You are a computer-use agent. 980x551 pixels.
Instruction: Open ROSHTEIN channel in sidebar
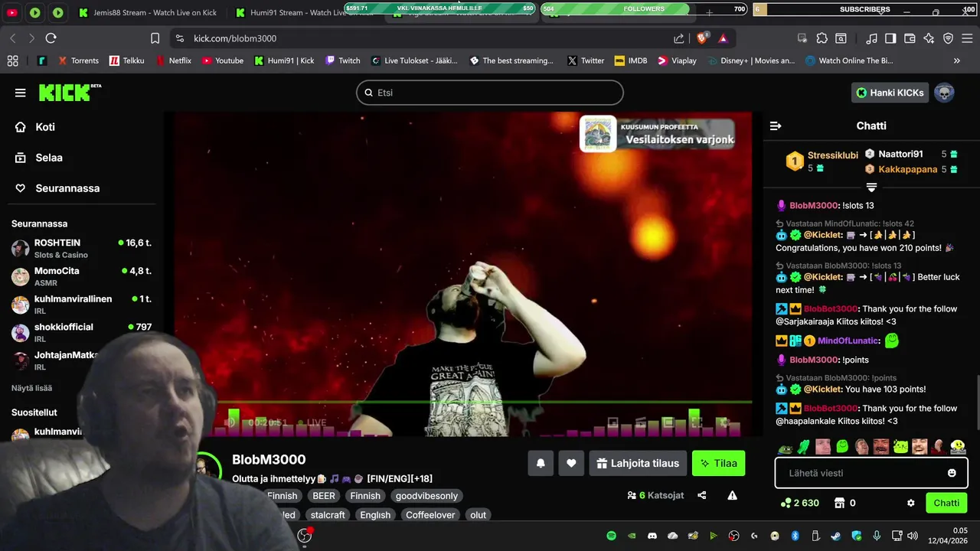point(82,248)
